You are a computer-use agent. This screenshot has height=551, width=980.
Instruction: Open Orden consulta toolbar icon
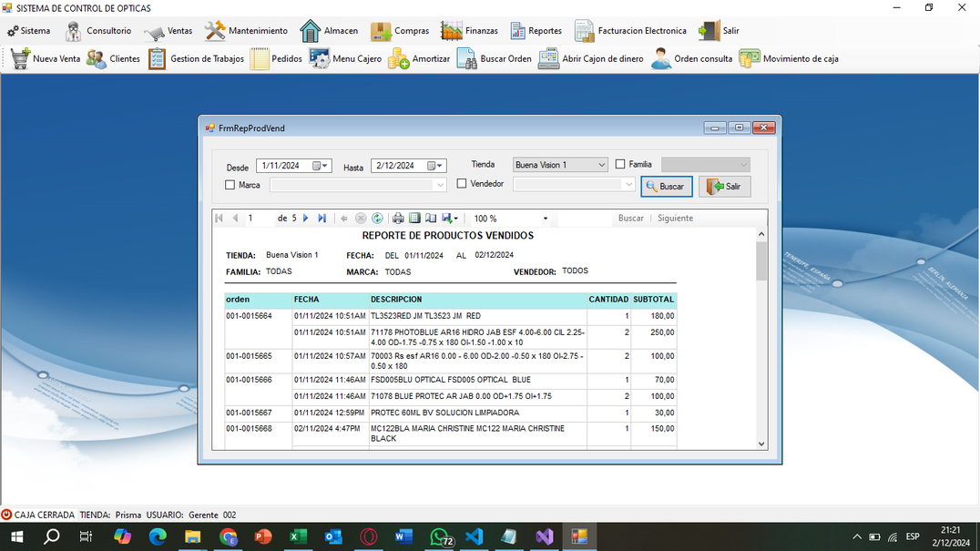(x=661, y=58)
